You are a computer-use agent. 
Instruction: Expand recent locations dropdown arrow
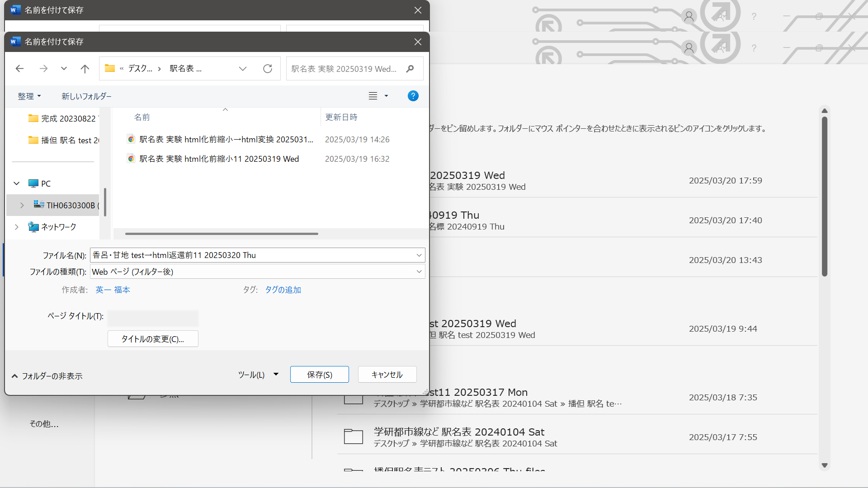click(x=64, y=69)
